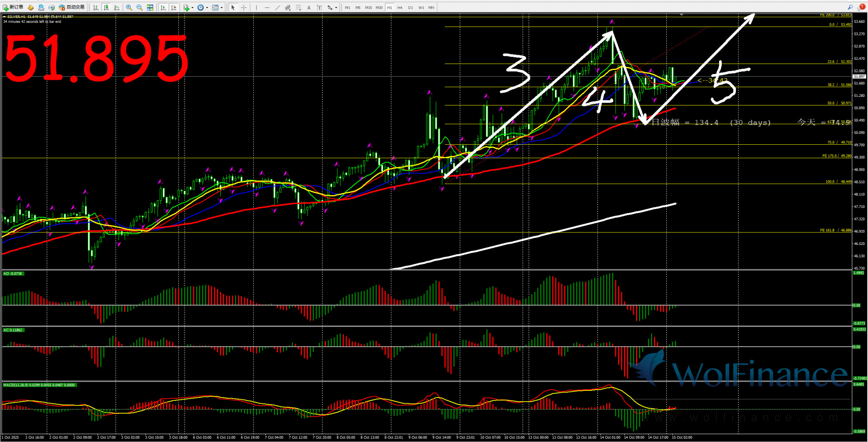Click the chart shift marker triangle at top
Screen dimensions: 868x442
tap(681, 15)
